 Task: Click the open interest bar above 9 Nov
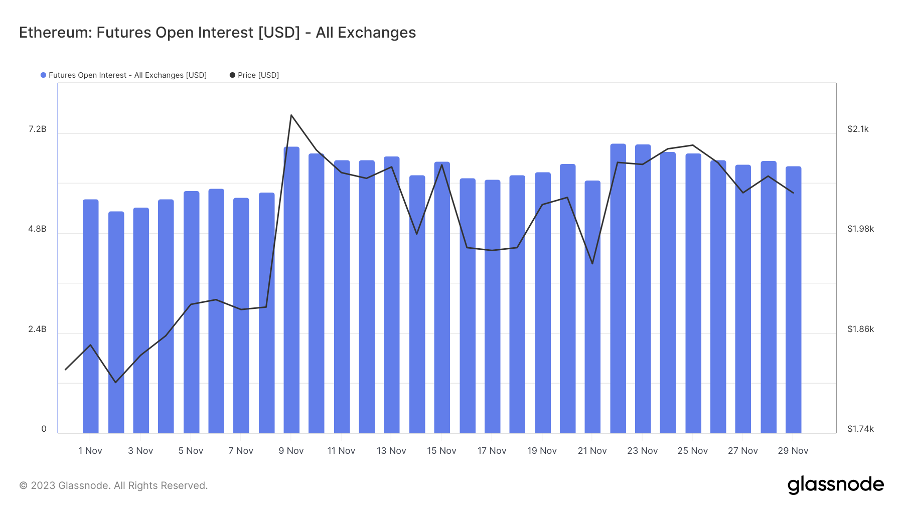pyautogui.click(x=291, y=290)
